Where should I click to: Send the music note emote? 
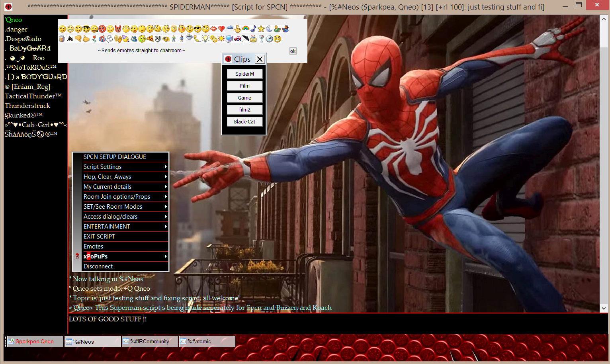pyautogui.click(x=253, y=29)
